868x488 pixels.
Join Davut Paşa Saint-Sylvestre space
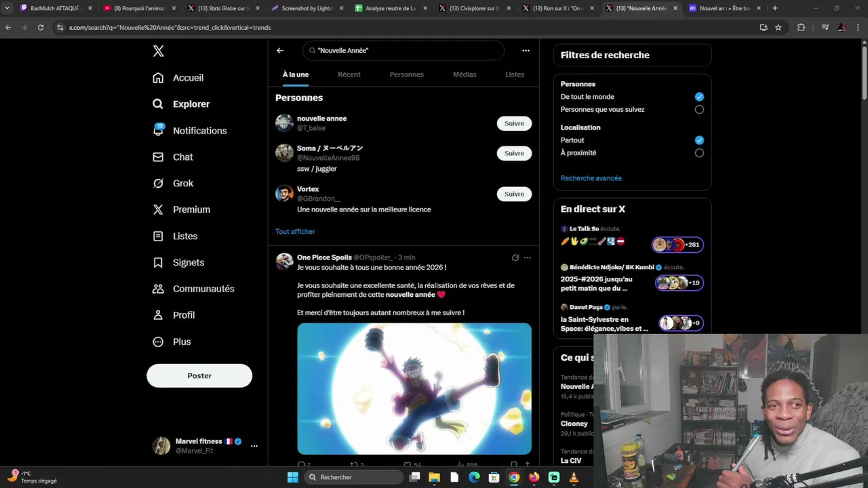click(632, 319)
